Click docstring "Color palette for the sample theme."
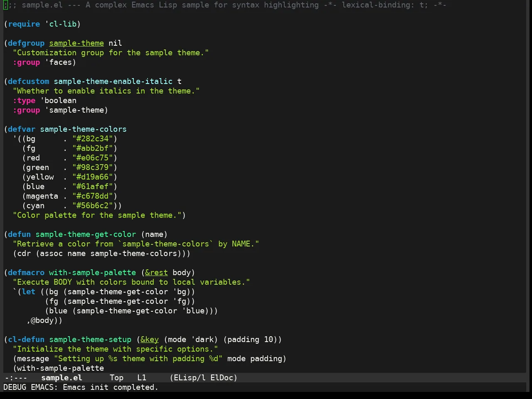The width and height of the screenshot is (532, 399). pos(97,215)
